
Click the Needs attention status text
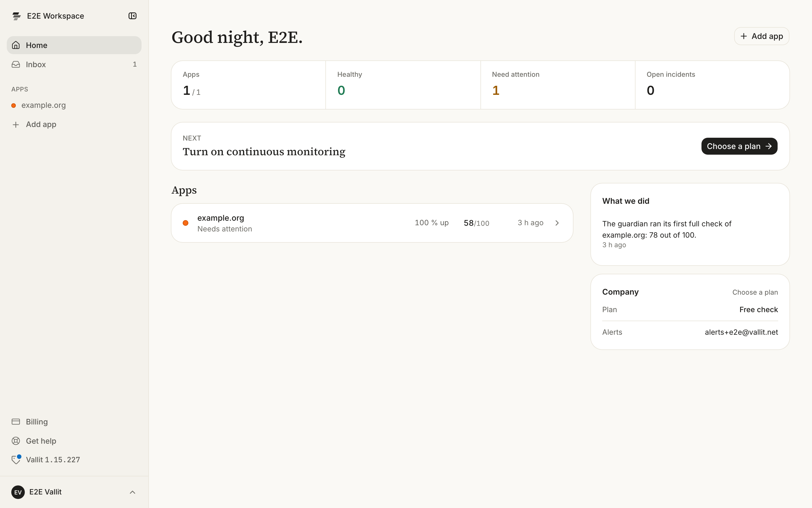(224, 229)
